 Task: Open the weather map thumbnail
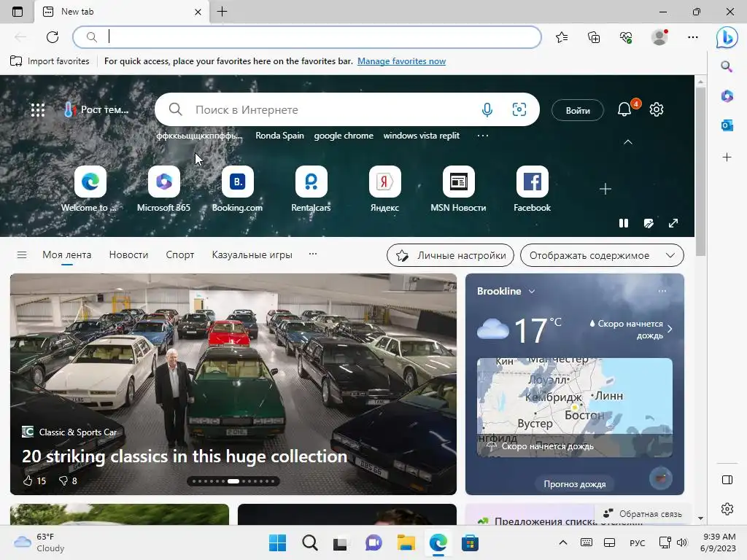pyautogui.click(x=575, y=408)
